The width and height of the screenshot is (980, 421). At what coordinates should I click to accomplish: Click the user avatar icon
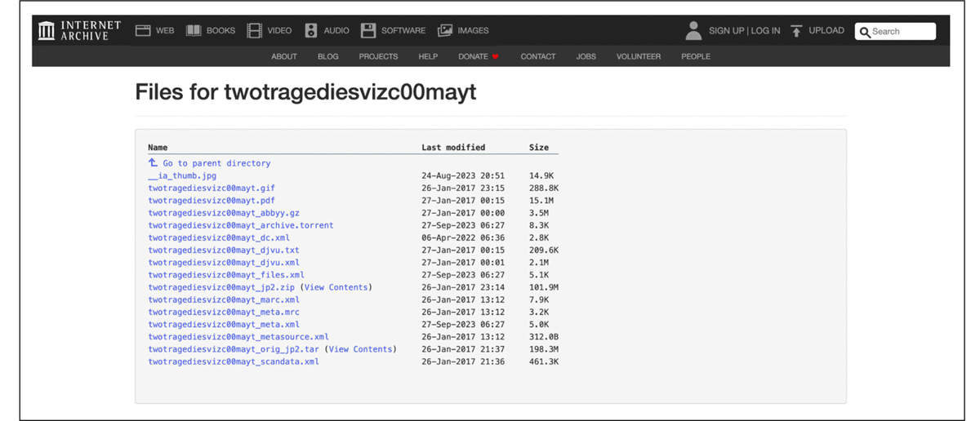click(693, 31)
